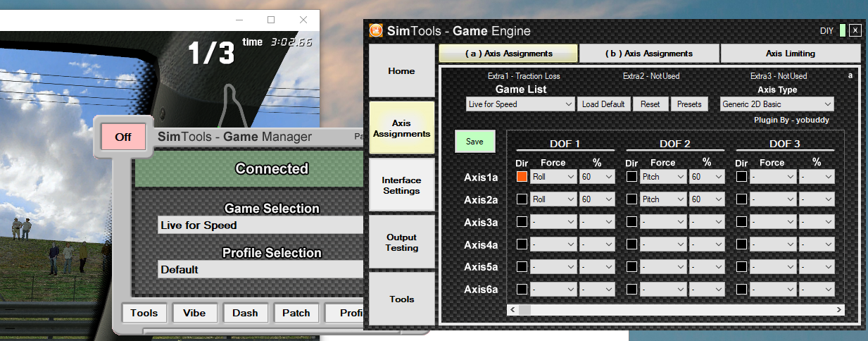868x341 pixels.
Task: Toggle Axis1a DOF 1 direction checkbox
Action: (x=522, y=177)
